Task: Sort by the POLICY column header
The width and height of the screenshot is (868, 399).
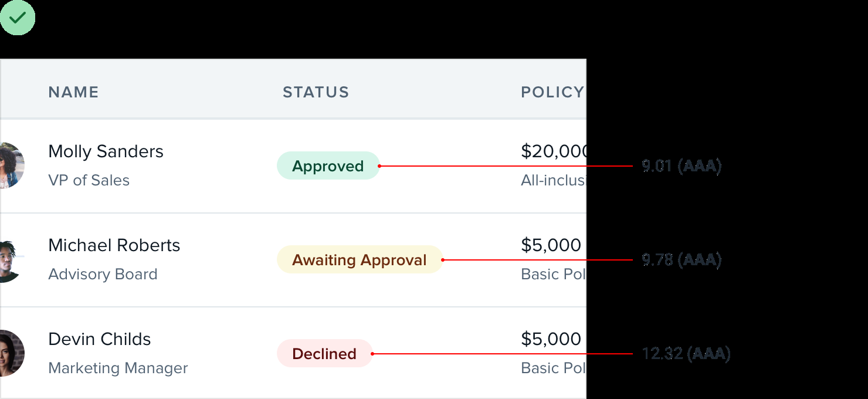Action: [552, 92]
